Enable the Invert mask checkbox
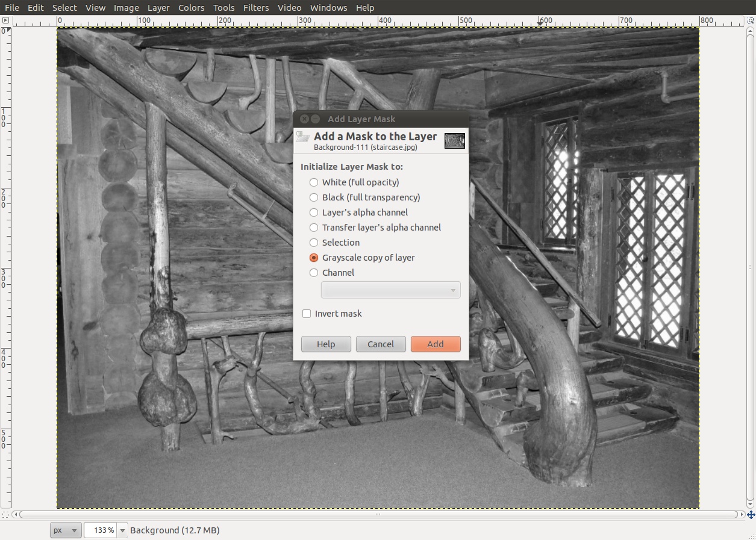 click(332, 314)
